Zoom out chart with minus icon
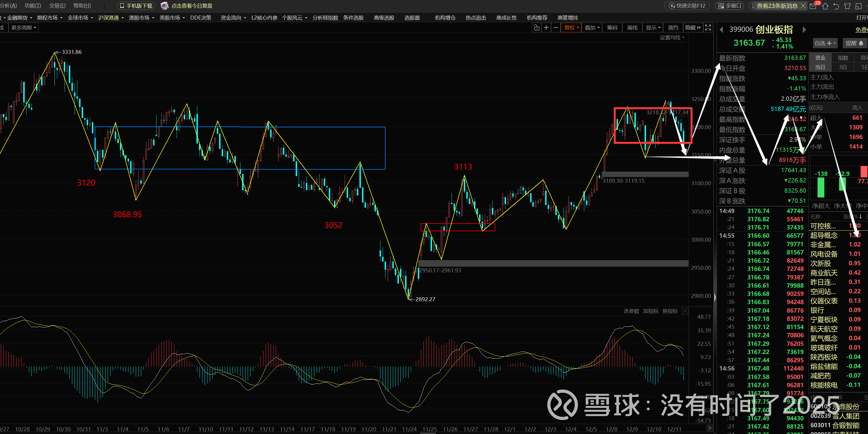The height and width of the screenshot is (434, 868). [x=556, y=28]
